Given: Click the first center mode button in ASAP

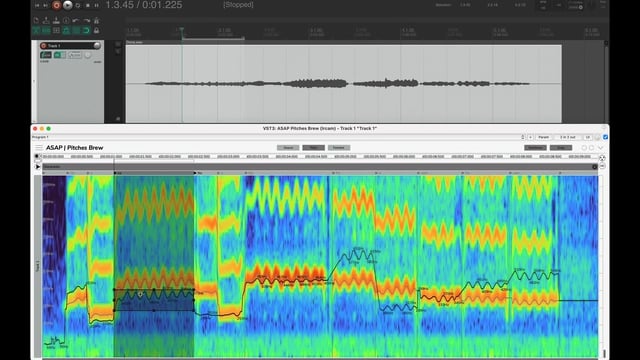Looking at the screenshot, I should (x=288, y=148).
